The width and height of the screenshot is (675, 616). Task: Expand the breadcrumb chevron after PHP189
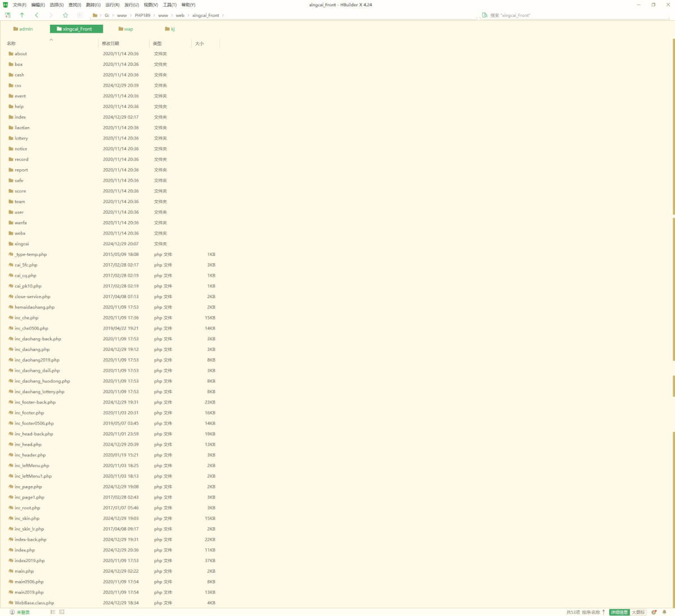coord(154,15)
